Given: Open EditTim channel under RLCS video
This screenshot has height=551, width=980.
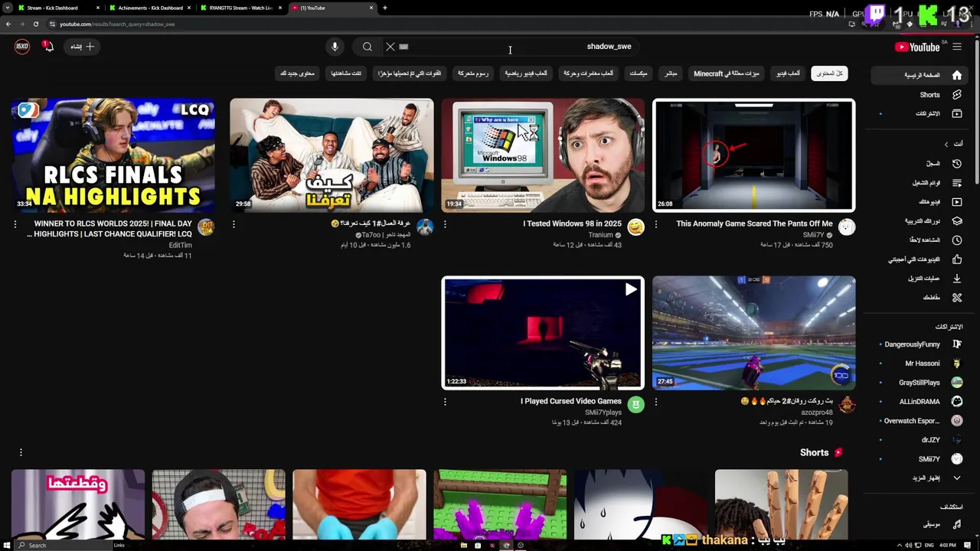Looking at the screenshot, I should click(x=180, y=245).
